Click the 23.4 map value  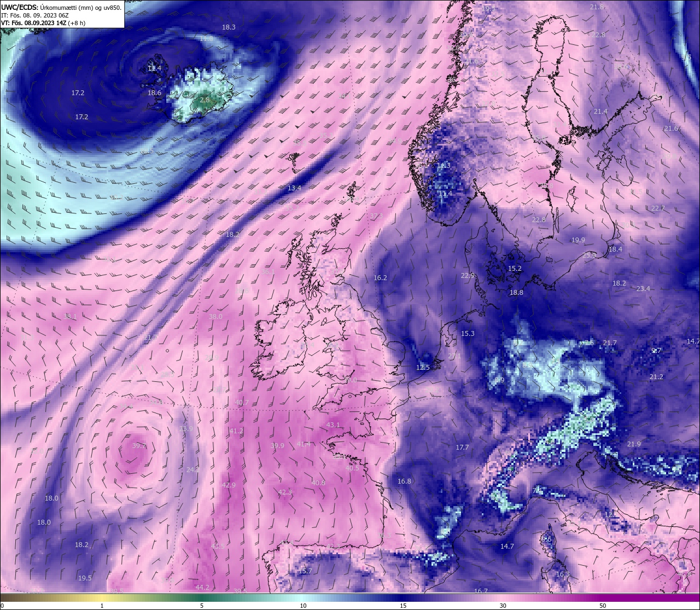(x=643, y=288)
